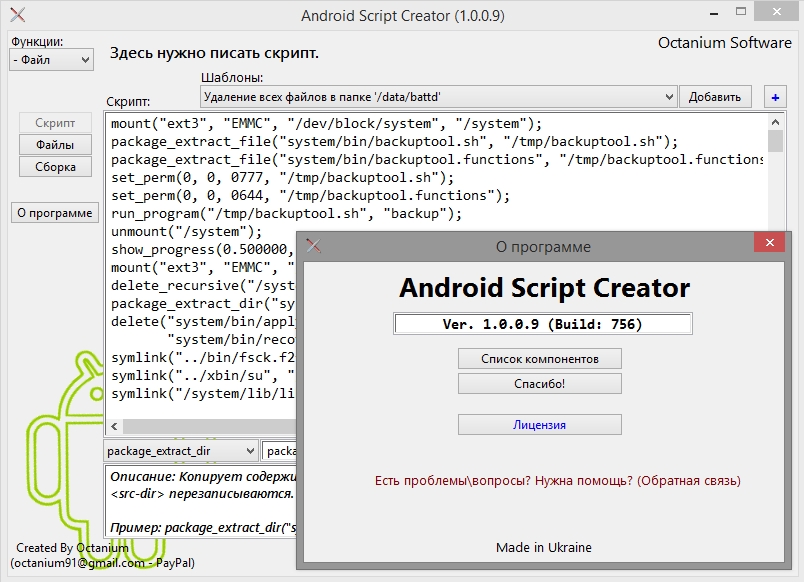Click the line 'package_extract_file("system/bin/backuptool.sh"'
Viewport: 804px width, 582px height.
(394, 142)
